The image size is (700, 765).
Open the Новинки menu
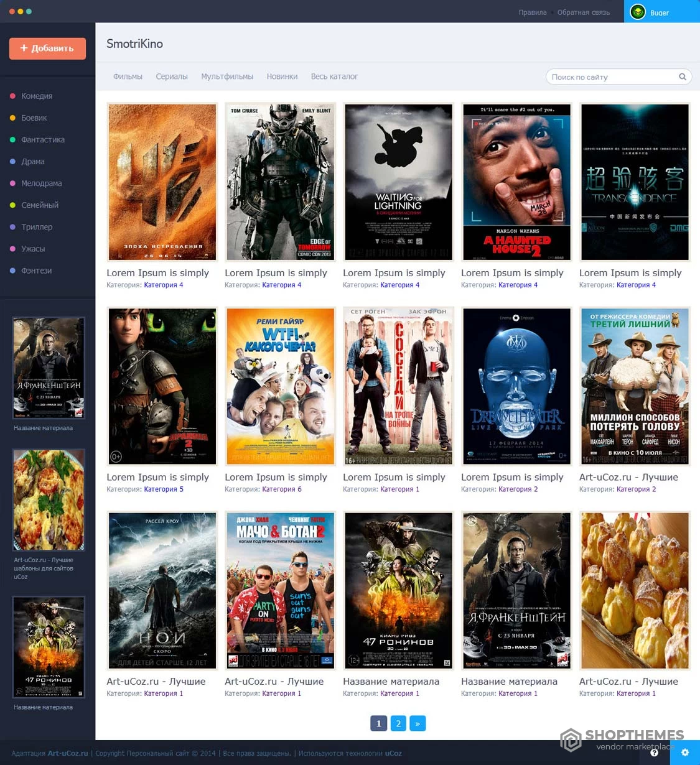point(282,76)
